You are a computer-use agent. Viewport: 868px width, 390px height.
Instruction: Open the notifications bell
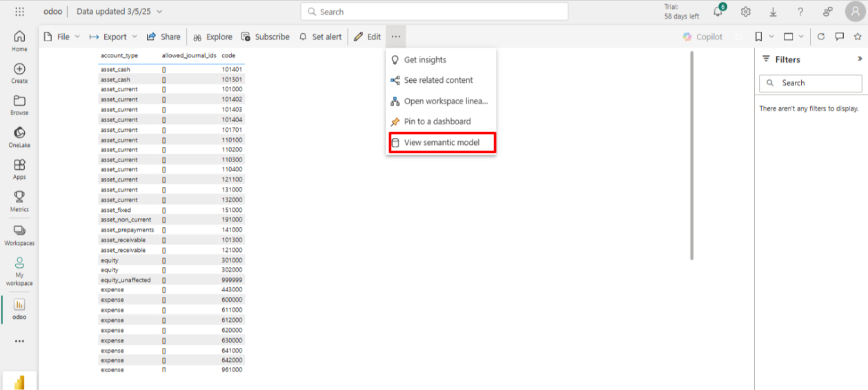718,12
